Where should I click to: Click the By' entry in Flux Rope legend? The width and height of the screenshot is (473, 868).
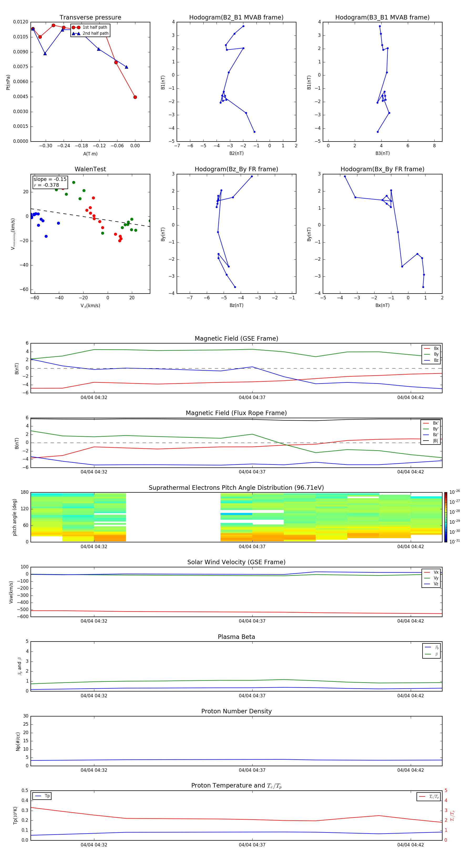[x=431, y=429]
